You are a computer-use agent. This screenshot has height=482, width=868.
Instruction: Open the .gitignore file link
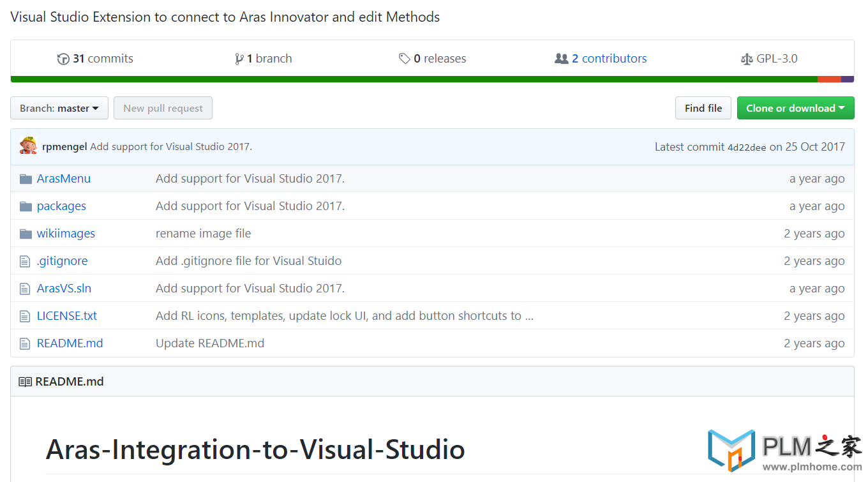[x=63, y=261]
